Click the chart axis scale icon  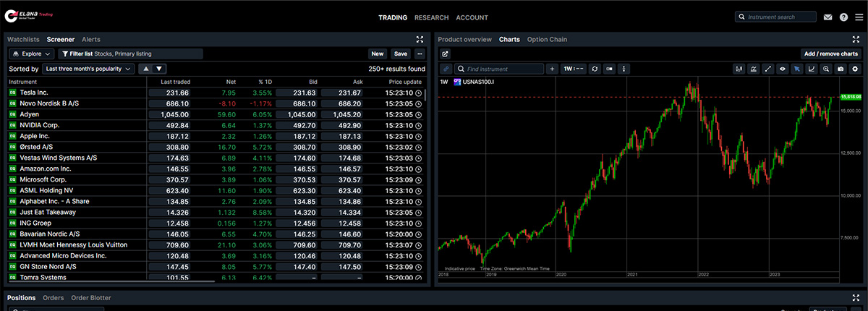point(811,69)
